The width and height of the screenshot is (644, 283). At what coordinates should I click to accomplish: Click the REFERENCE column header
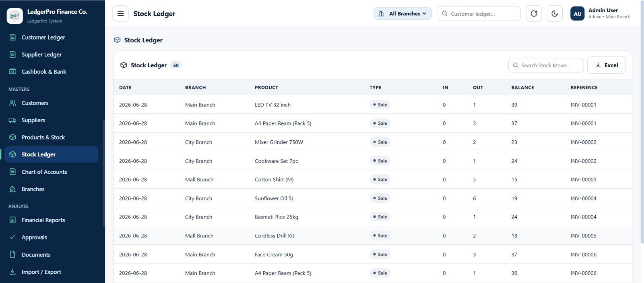(x=584, y=87)
